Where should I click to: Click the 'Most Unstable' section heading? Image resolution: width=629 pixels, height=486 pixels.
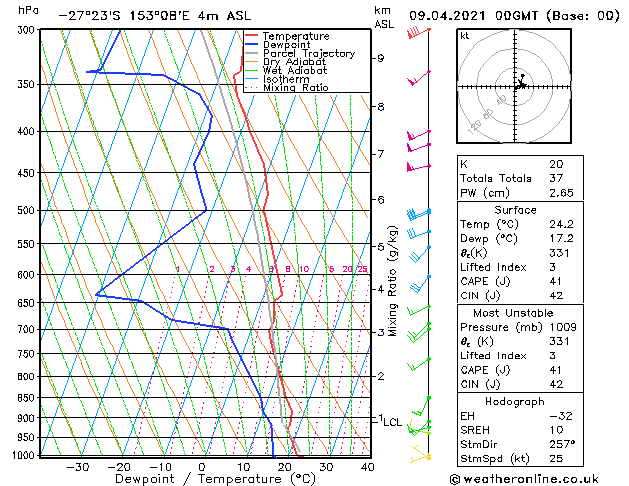513,313
